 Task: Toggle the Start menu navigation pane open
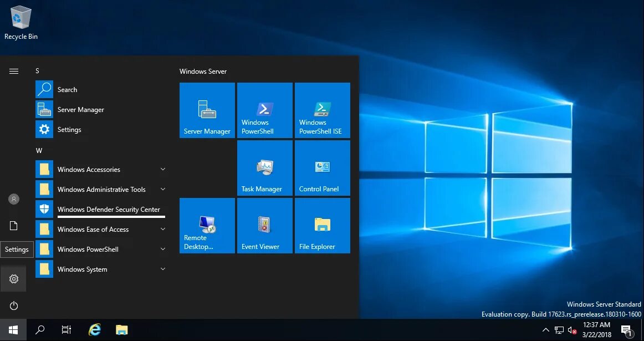(13, 71)
